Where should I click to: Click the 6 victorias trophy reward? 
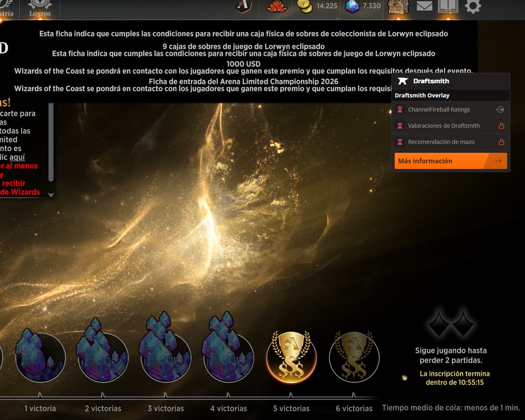pos(354,357)
